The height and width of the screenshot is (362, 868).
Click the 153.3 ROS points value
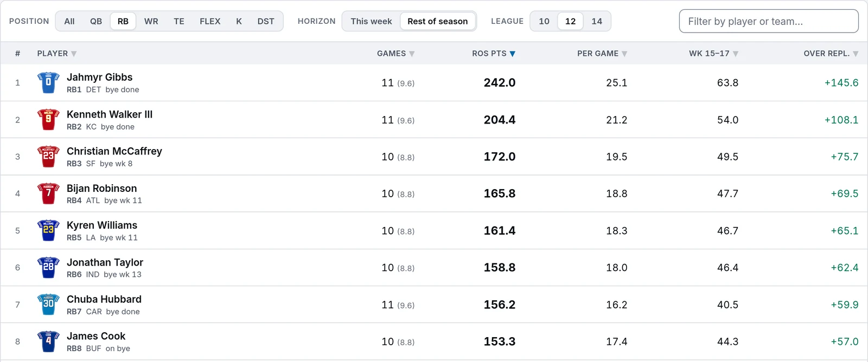[500, 341]
